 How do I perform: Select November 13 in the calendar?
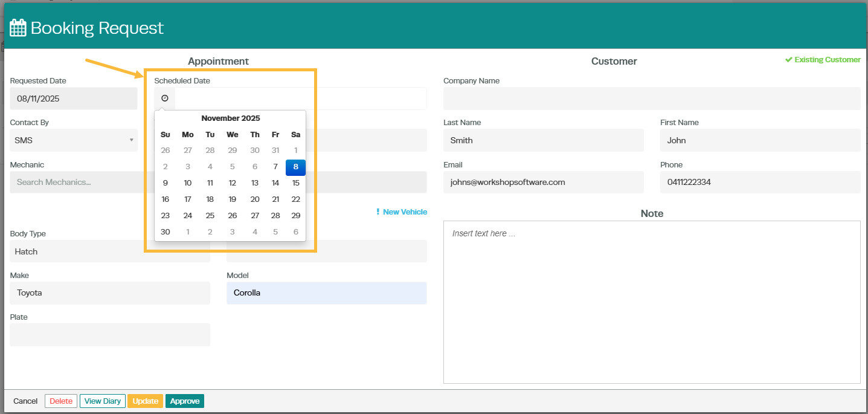point(255,183)
